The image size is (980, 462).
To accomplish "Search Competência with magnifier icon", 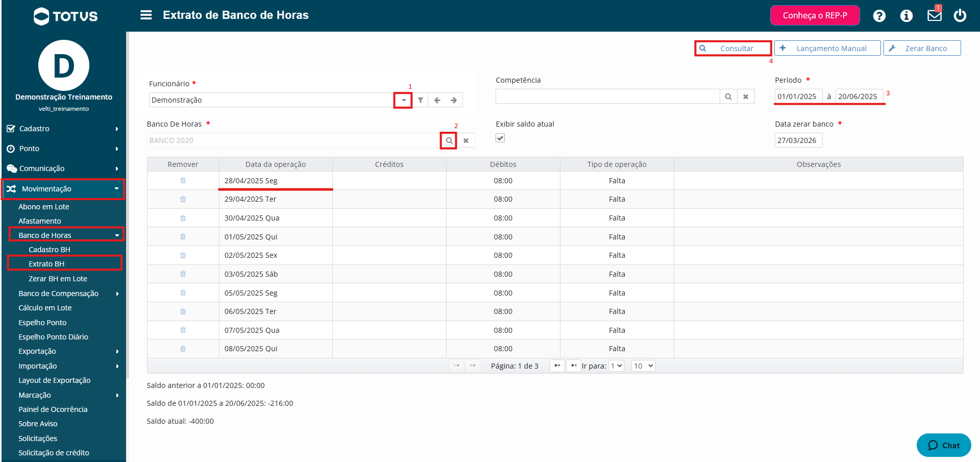I will pos(728,96).
